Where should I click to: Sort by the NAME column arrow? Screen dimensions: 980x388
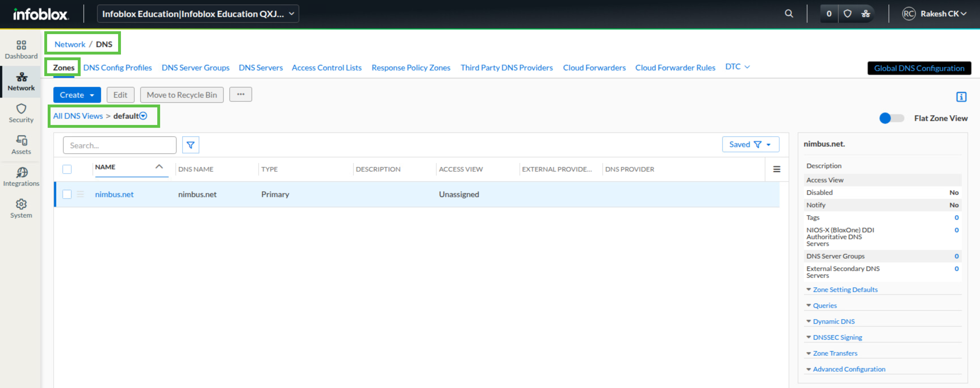coord(159,167)
